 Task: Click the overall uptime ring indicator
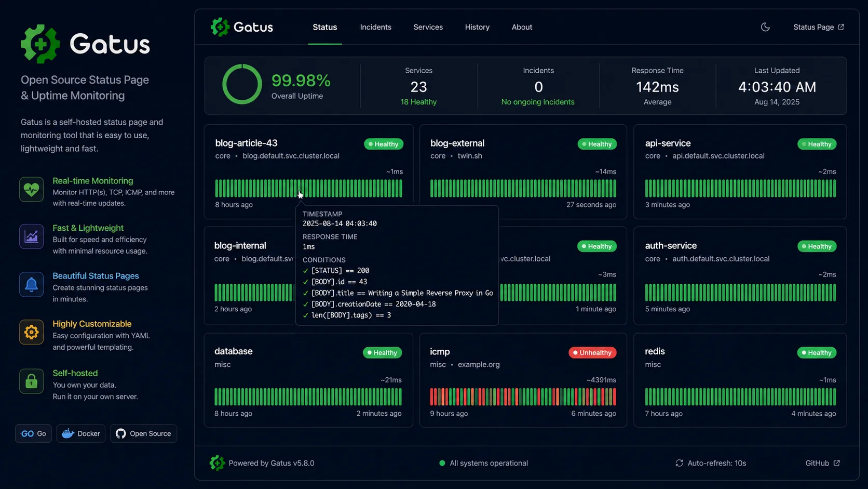tap(242, 84)
